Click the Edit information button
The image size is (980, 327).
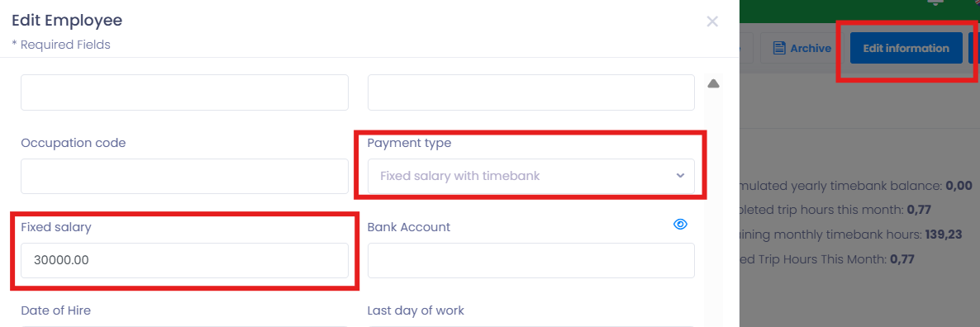[x=906, y=48]
